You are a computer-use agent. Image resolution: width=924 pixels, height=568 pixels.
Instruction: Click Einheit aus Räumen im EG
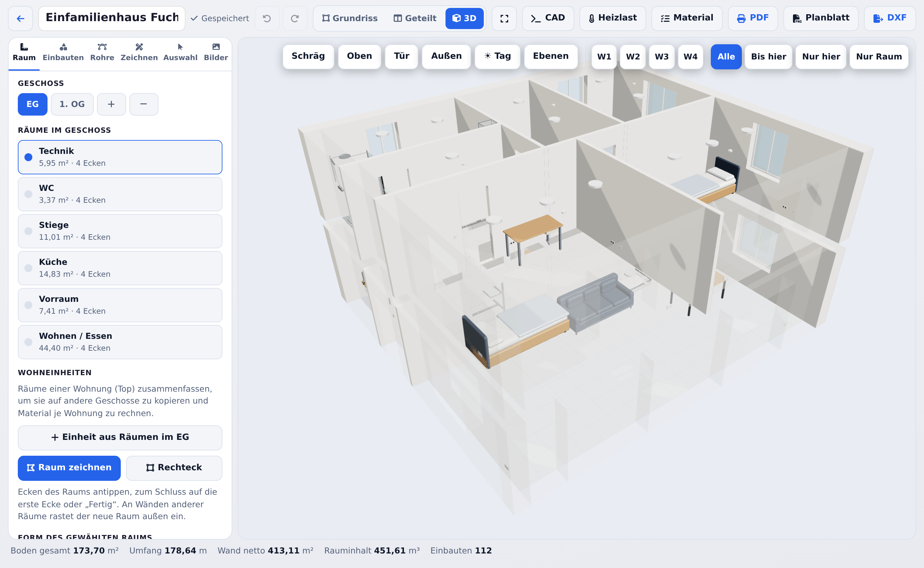pos(120,437)
